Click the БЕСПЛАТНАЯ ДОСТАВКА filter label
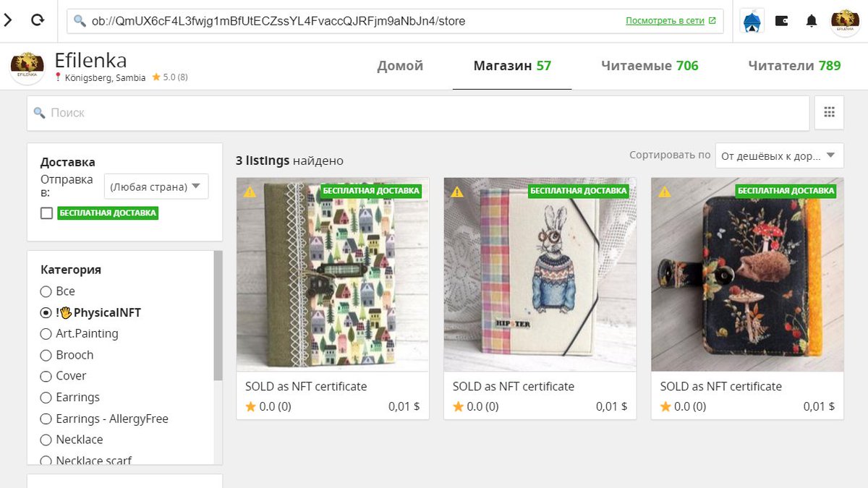 108,213
